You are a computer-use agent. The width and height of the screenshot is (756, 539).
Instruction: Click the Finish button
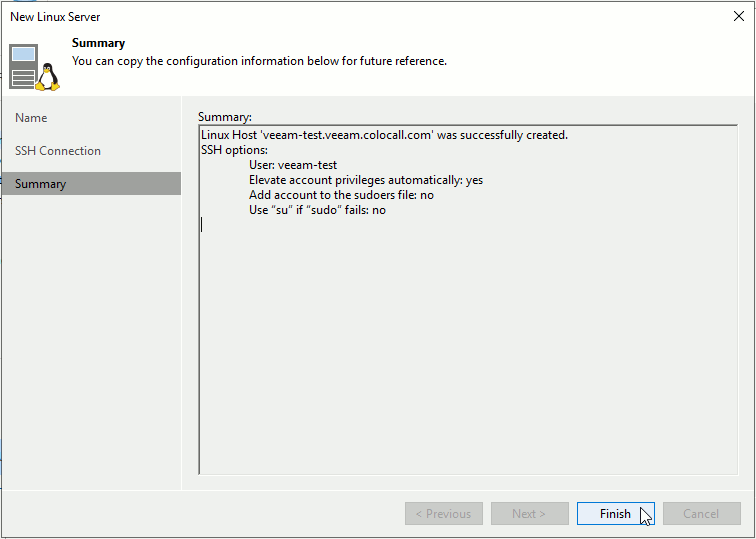coord(615,514)
